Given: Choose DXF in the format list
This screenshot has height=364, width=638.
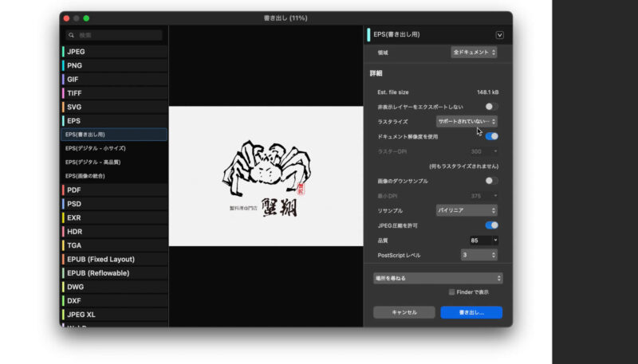Looking at the screenshot, I should (115, 300).
